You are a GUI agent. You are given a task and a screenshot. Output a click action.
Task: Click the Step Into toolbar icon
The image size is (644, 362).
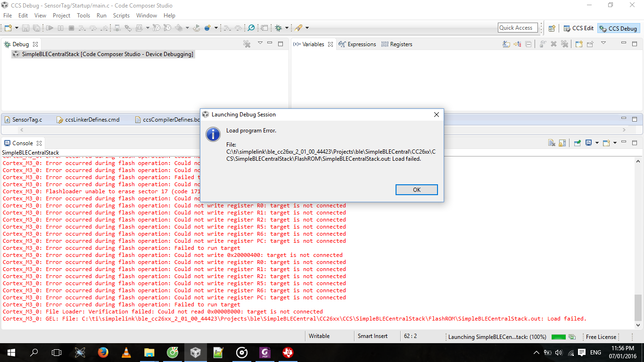pyautogui.click(x=82, y=28)
